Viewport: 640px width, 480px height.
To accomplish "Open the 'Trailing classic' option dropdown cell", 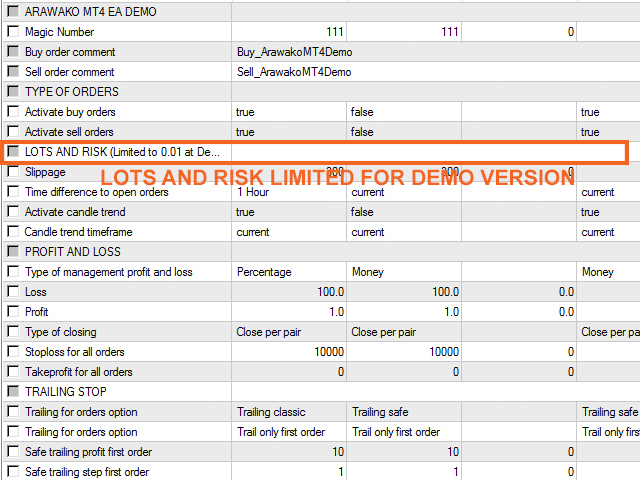I will [x=289, y=412].
